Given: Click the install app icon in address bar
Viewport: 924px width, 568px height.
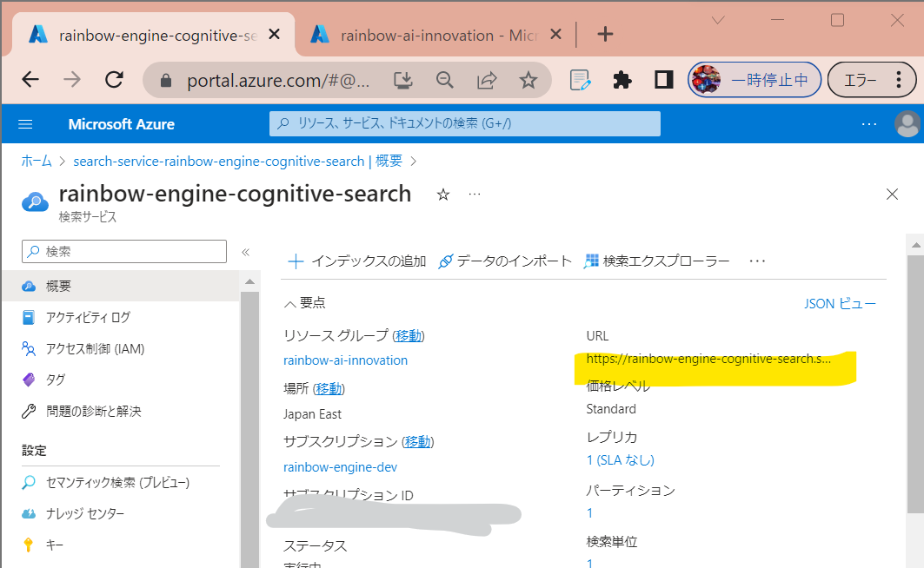Looking at the screenshot, I should coord(403,80).
